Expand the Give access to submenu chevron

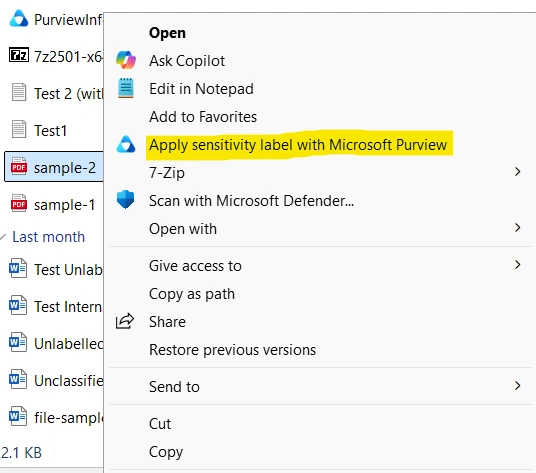[518, 265]
